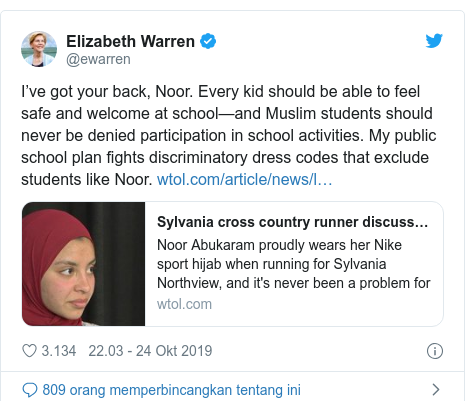Open 809 orang memperbincangkan tentang ini

pos(172,390)
